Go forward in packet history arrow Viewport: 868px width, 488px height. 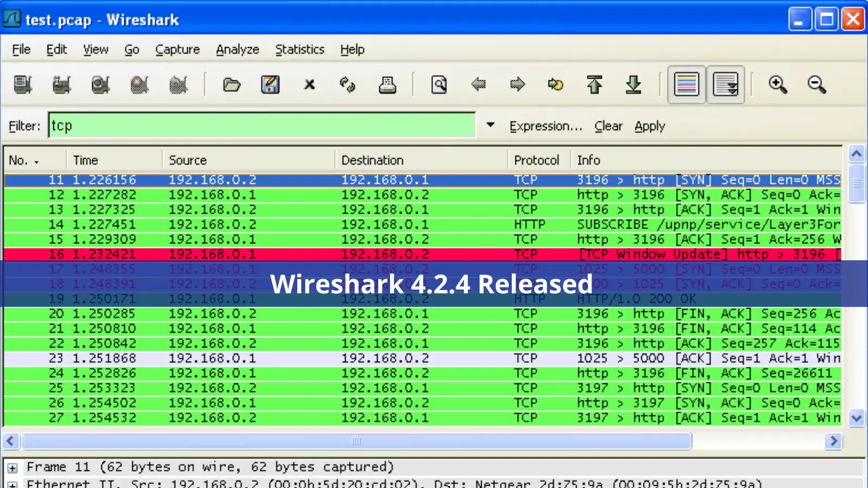click(x=518, y=85)
